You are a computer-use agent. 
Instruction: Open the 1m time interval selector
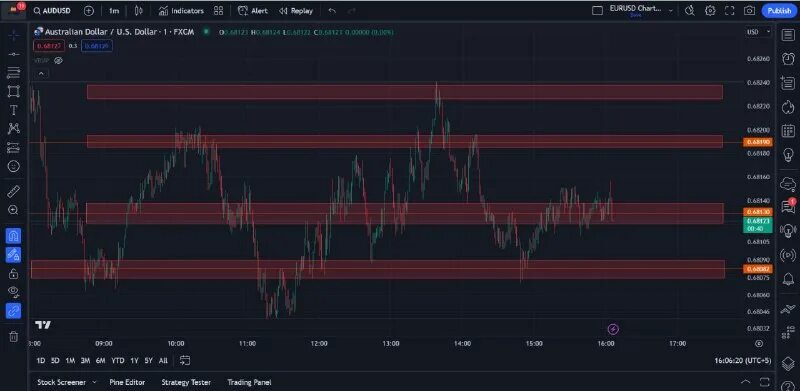tap(114, 11)
